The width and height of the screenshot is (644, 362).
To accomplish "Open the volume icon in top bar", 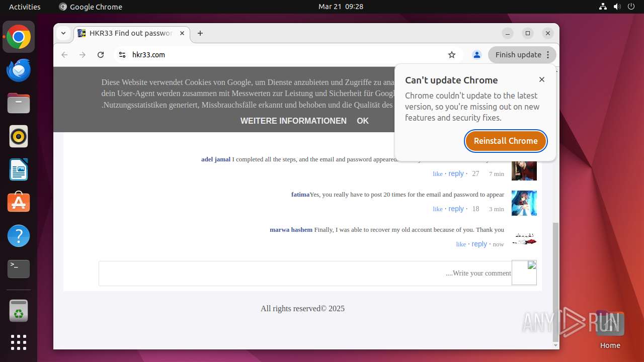I will pos(617,7).
